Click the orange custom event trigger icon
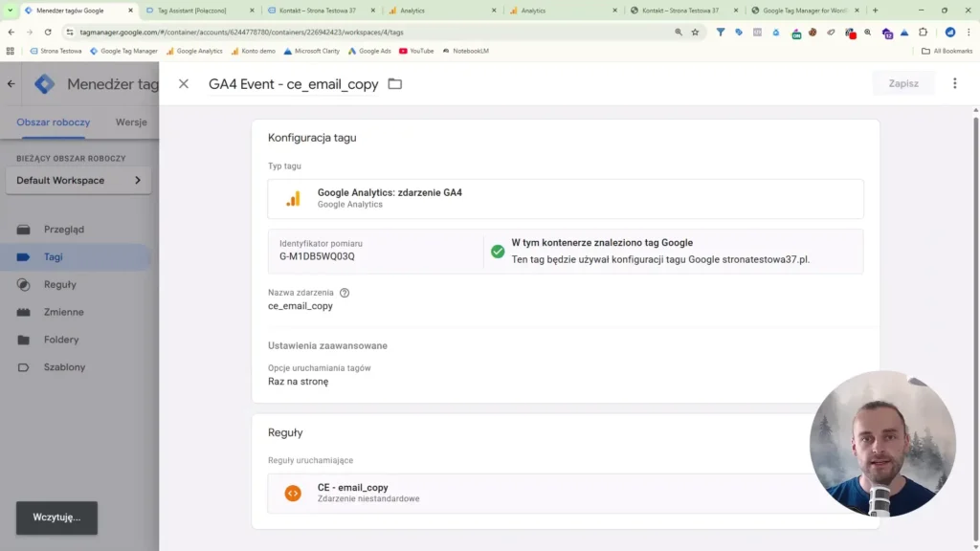This screenshot has height=551, width=980. (x=293, y=493)
